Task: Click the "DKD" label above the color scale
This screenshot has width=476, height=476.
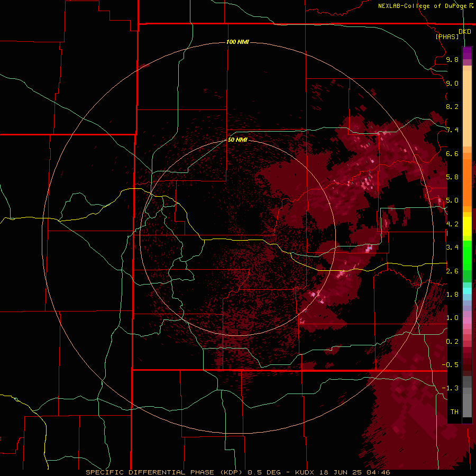Action: 464,32
